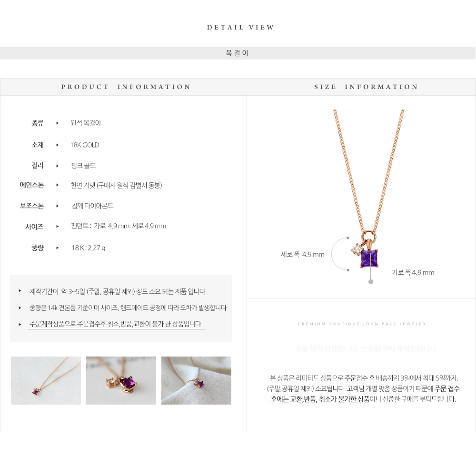The height and width of the screenshot is (456, 476).
Task: Click the underlined 주문제작상품 no-return notice
Action: pyautogui.click(x=116, y=324)
